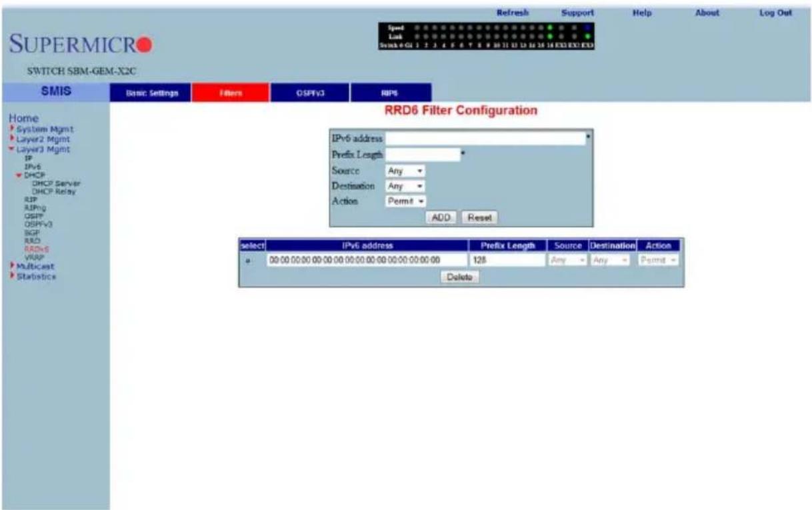
Task: Open the Support link
Action: [x=577, y=13]
